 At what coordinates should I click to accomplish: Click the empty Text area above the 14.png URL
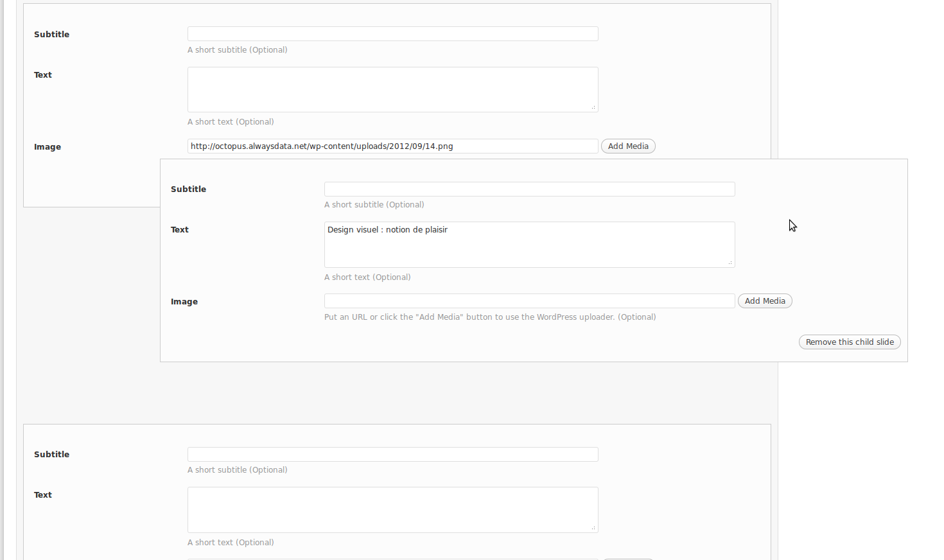pyautogui.click(x=392, y=89)
